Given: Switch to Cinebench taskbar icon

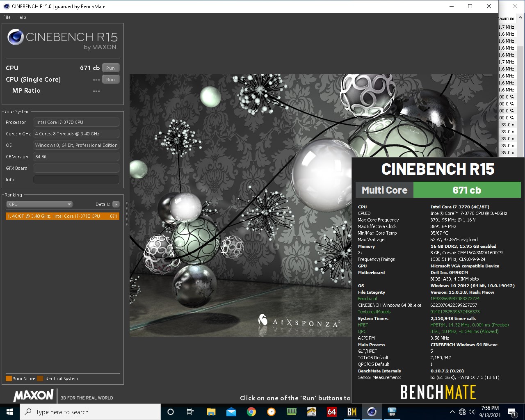Looking at the screenshot, I should pos(372,412).
